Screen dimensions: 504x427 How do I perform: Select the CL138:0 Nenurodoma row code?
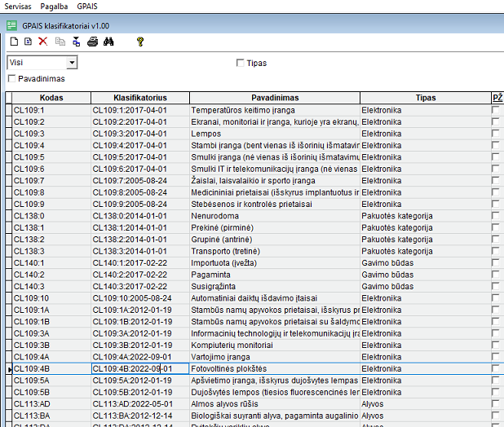click(x=51, y=216)
